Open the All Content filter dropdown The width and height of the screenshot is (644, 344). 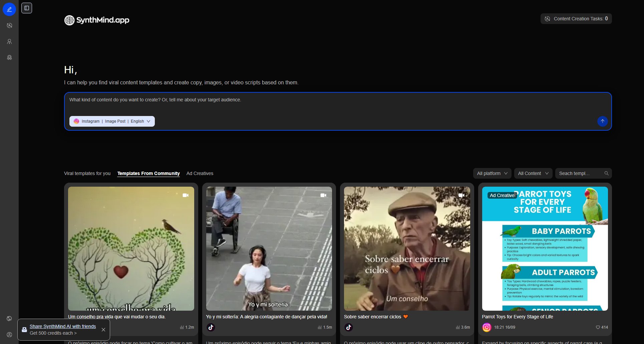click(533, 173)
